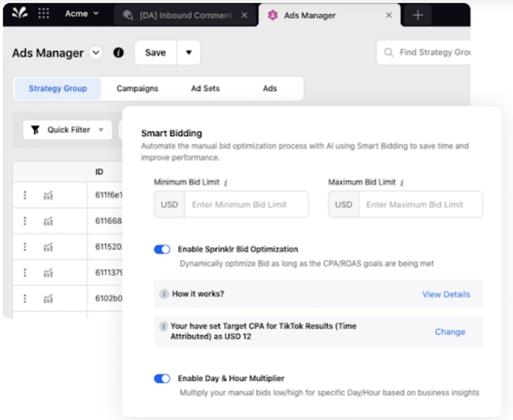Click the Enter Minimum Bid Limit field
513x420 pixels.
point(246,204)
